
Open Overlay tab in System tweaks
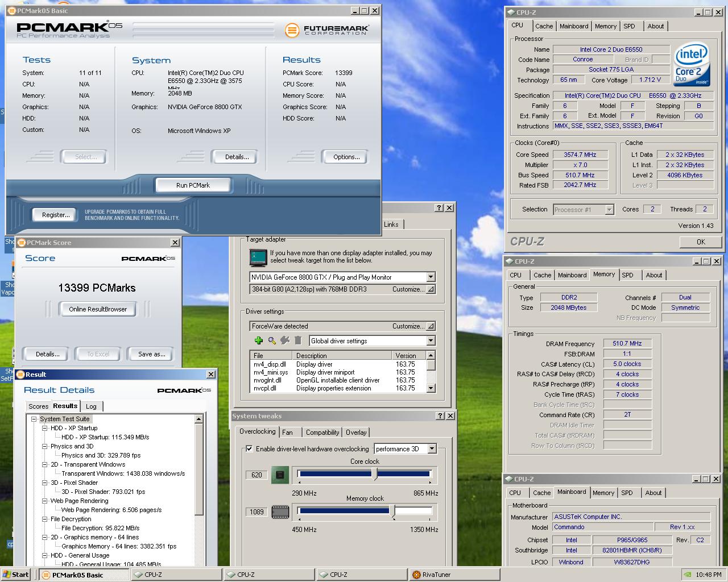[x=356, y=433]
